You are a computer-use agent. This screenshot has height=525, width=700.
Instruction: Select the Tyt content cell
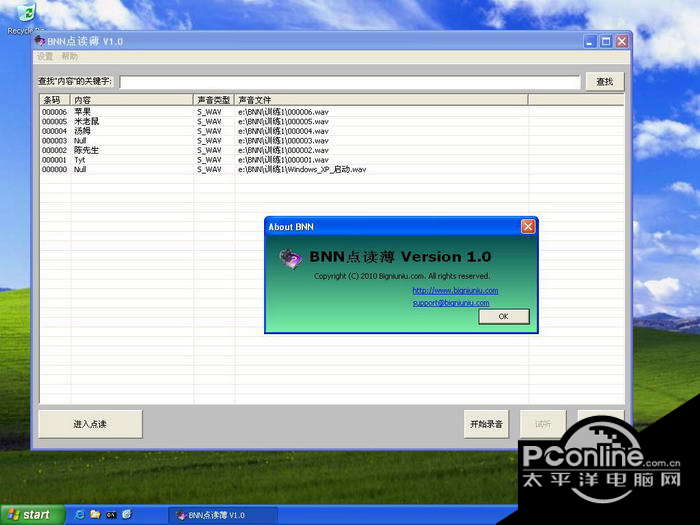(79, 160)
